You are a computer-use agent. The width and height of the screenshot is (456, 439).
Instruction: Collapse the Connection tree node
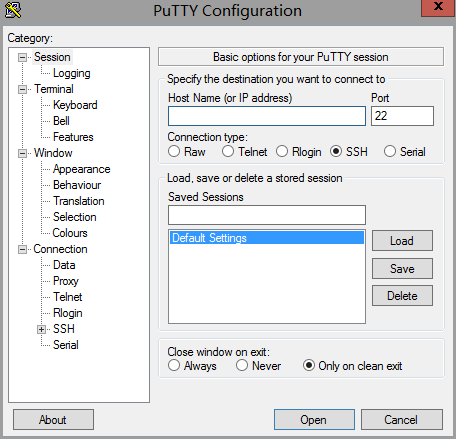click(x=22, y=249)
